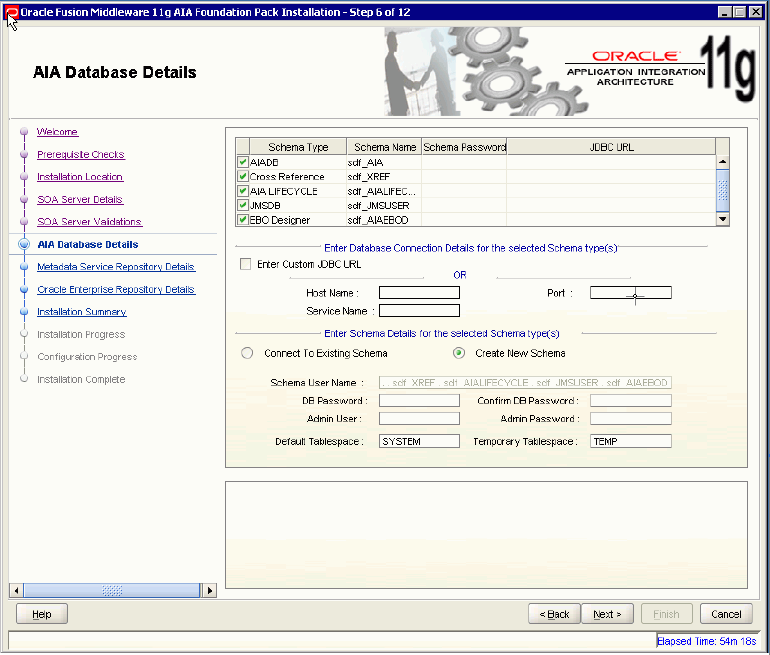The width and height of the screenshot is (770, 655).
Task: Uncheck the EBO Designer schema checkbox
Action: (242, 219)
